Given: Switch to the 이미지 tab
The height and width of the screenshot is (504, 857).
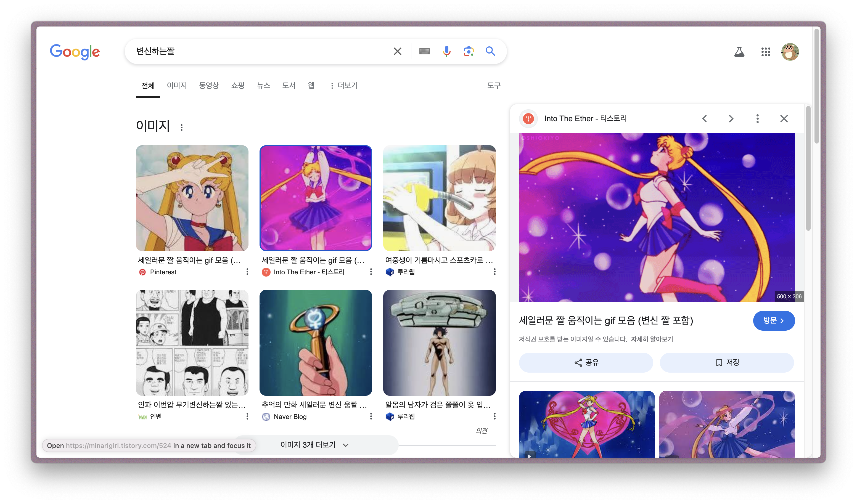Looking at the screenshot, I should coord(177,85).
